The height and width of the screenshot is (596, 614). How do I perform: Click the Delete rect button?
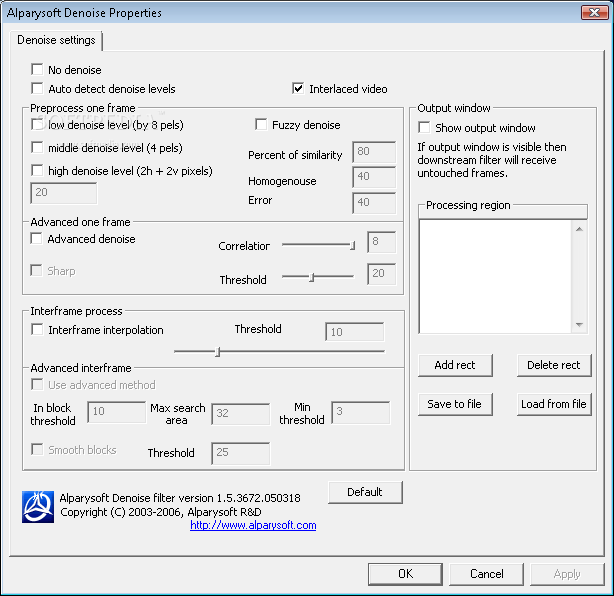[x=554, y=365]
